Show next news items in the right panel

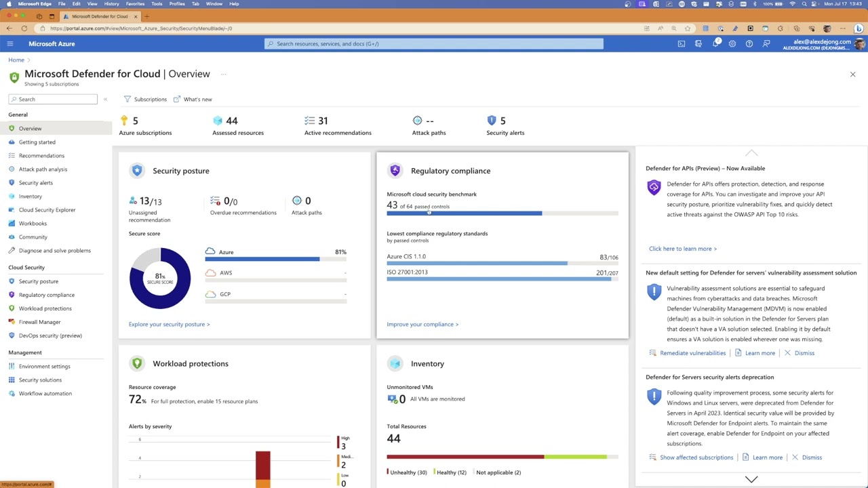[x=751, y=479]
